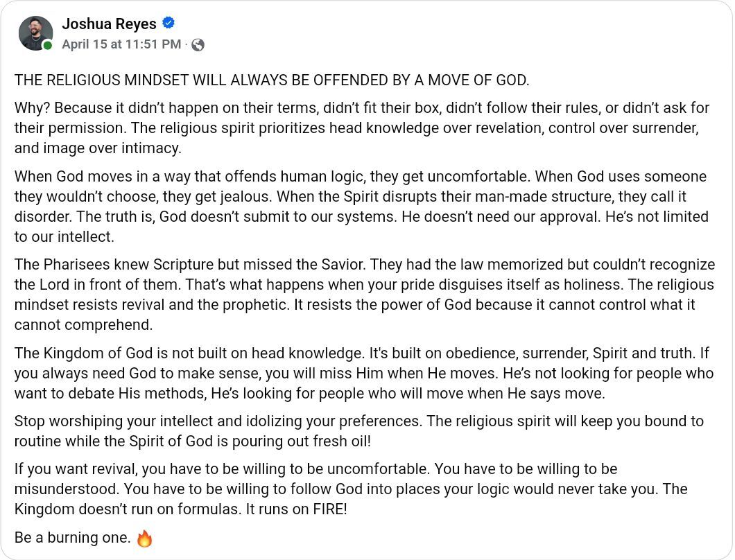
Task: Open the Joshua Reyes profile name link
Action: [x=109, y=24]
